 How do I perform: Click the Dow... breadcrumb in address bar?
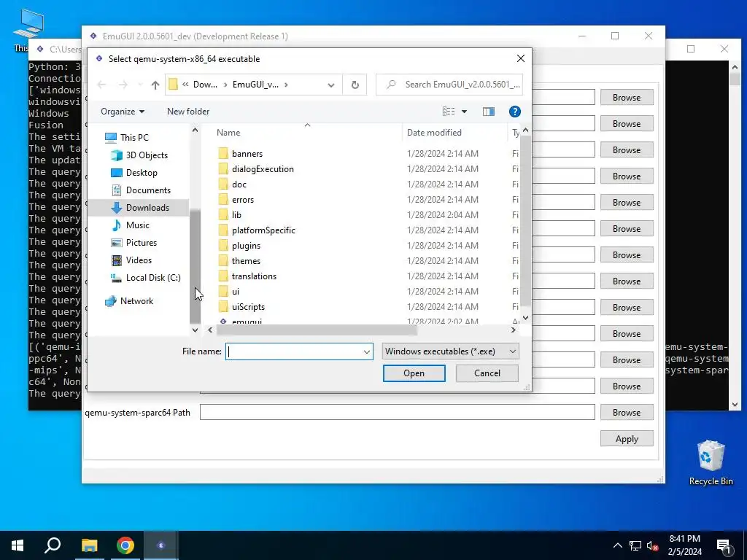pos(205,85)
